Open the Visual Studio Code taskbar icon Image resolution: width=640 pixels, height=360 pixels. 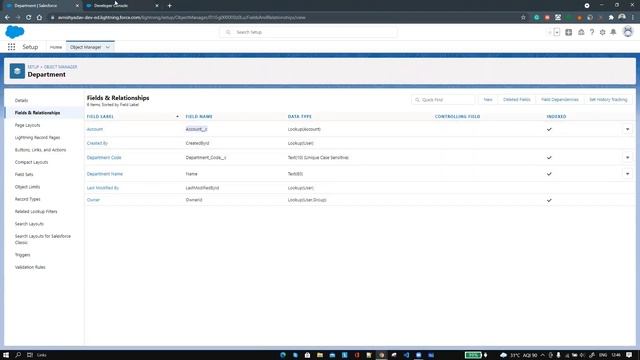click(x=406, y=355)
